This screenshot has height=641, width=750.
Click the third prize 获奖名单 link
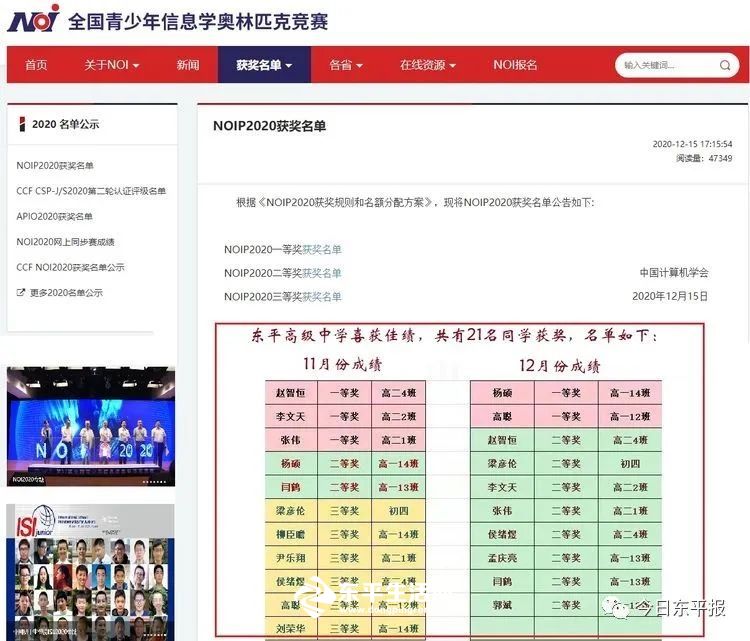321,297
